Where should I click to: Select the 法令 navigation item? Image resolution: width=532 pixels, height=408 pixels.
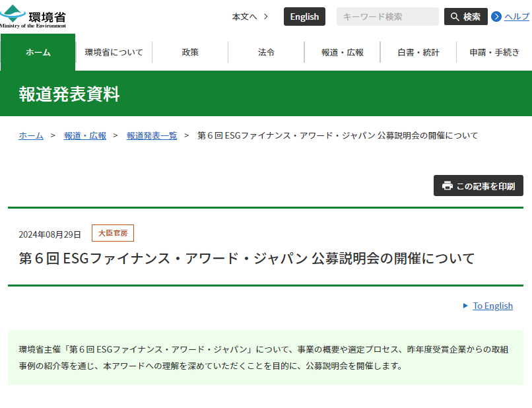[265, 51]
